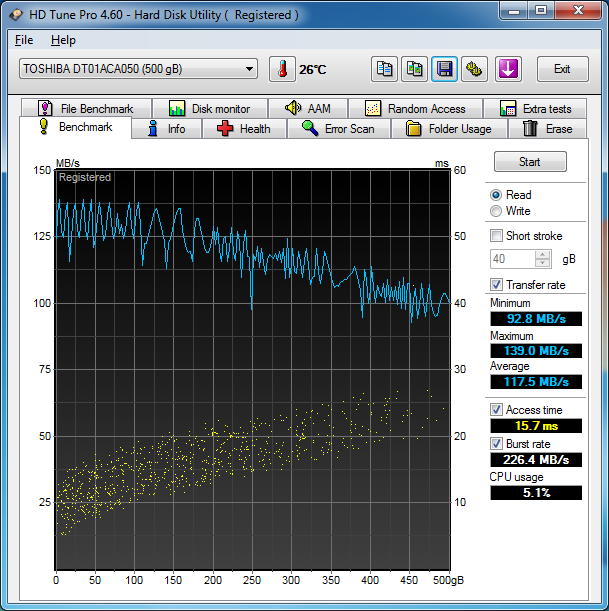Screen dimensions: 609x611
Task: Toggle the Burst rate checkbox
Action: (496, 444)
